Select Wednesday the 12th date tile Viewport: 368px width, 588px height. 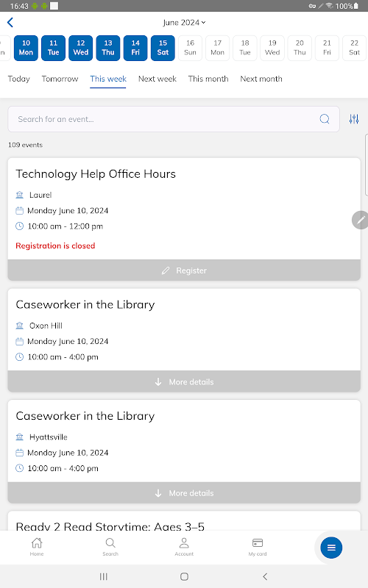coord(81,48)
